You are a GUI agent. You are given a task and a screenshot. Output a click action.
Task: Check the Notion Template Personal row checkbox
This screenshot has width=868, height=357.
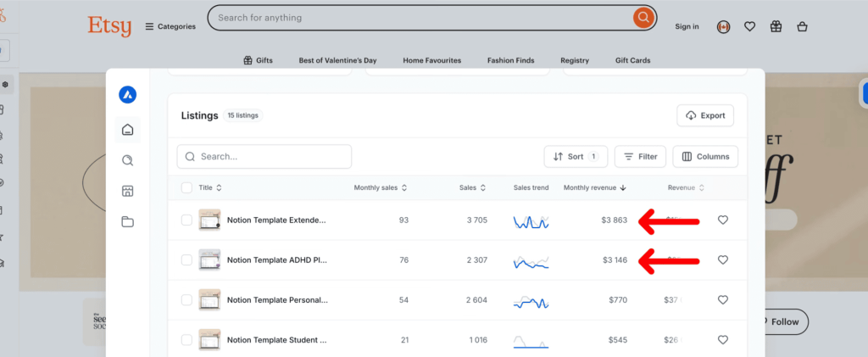186,300
